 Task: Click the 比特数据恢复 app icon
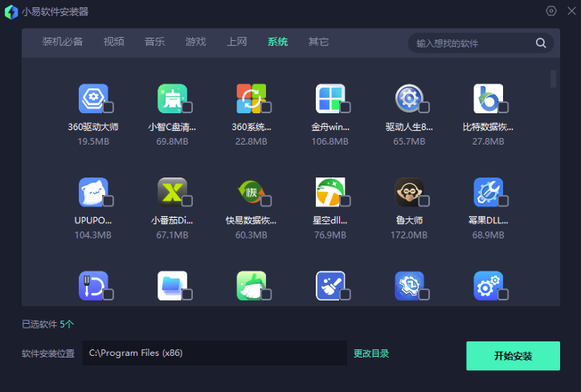pos(488,99)
